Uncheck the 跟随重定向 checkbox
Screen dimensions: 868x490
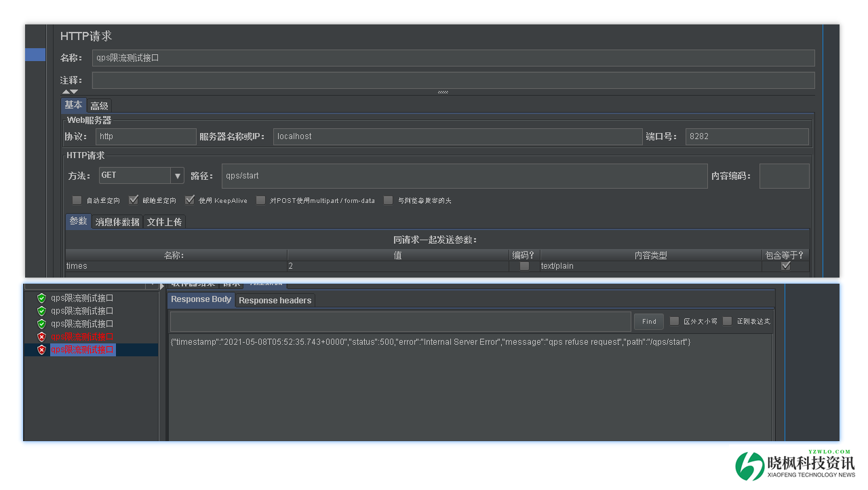(134, 200)
